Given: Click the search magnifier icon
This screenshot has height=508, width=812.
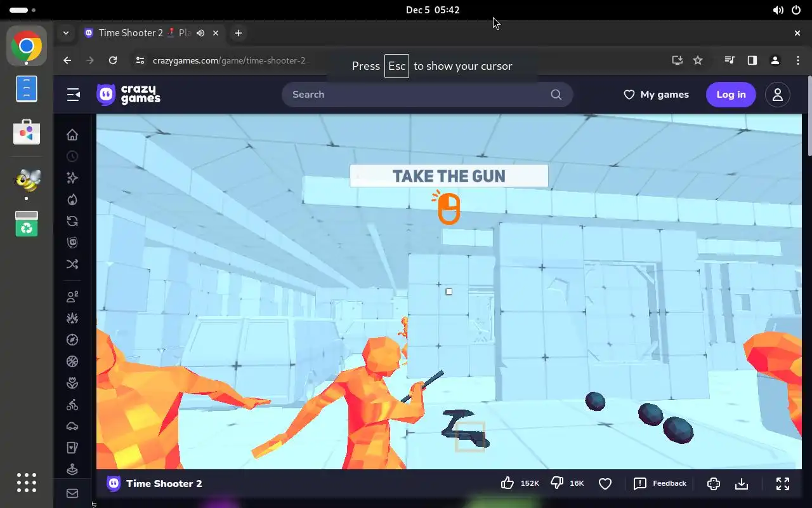Looking at the screenshot, I should point(556,95).
